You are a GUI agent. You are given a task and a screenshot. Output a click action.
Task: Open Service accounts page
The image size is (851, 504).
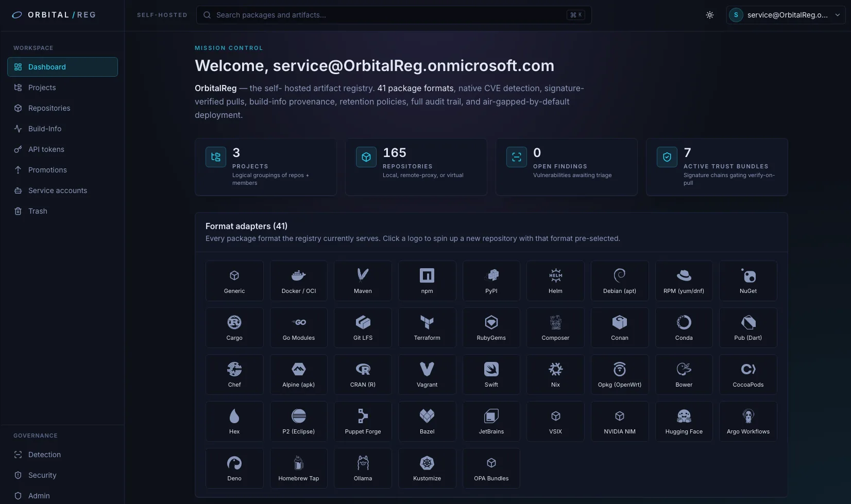pos(62,190)
